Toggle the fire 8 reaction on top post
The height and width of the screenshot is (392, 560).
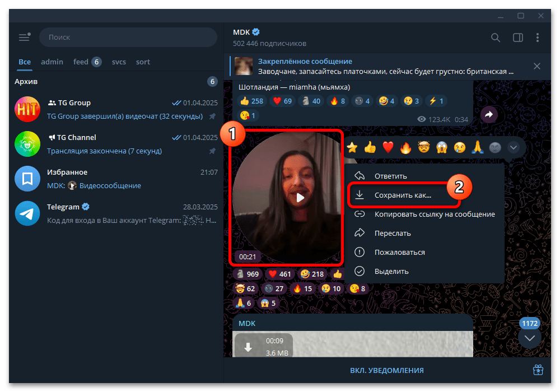(338, 101)
